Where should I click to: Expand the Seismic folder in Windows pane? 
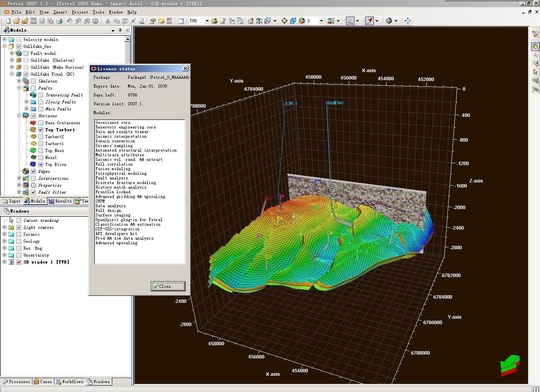(4, 234)
